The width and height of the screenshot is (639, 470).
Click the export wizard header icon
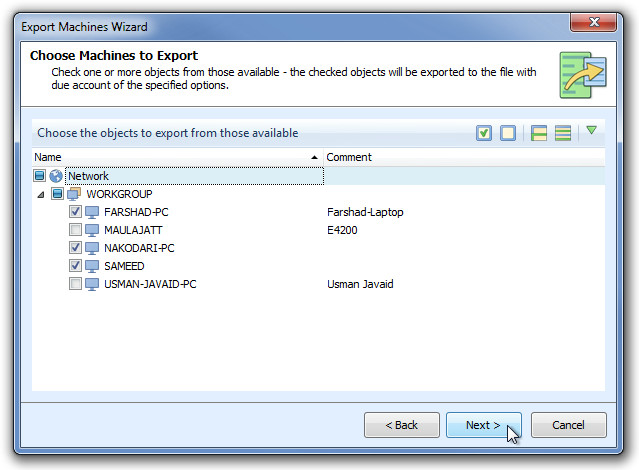point(583,75)
